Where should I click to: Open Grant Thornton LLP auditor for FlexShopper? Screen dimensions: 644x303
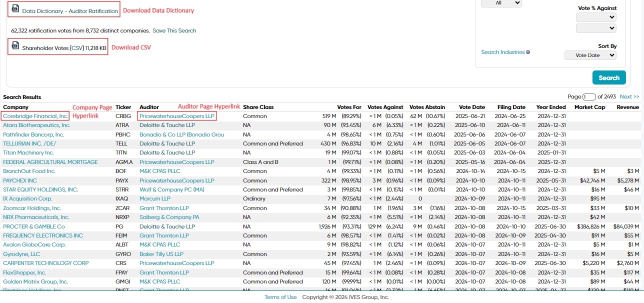click(164, 272)
